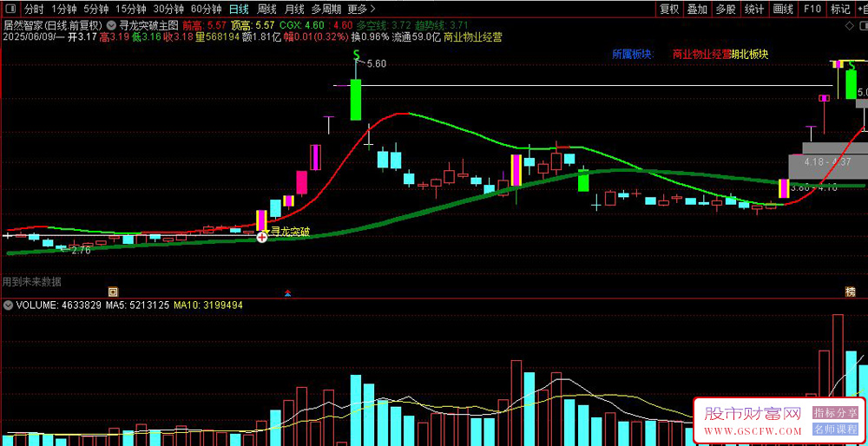Open the 画线 drawing tools

coord(783,9)
